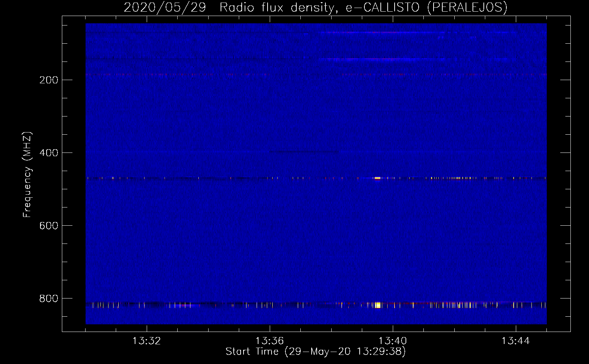This screenshot has height=364, width=589.
Task: Click the 13:36 time tick label
Action: 269,341
